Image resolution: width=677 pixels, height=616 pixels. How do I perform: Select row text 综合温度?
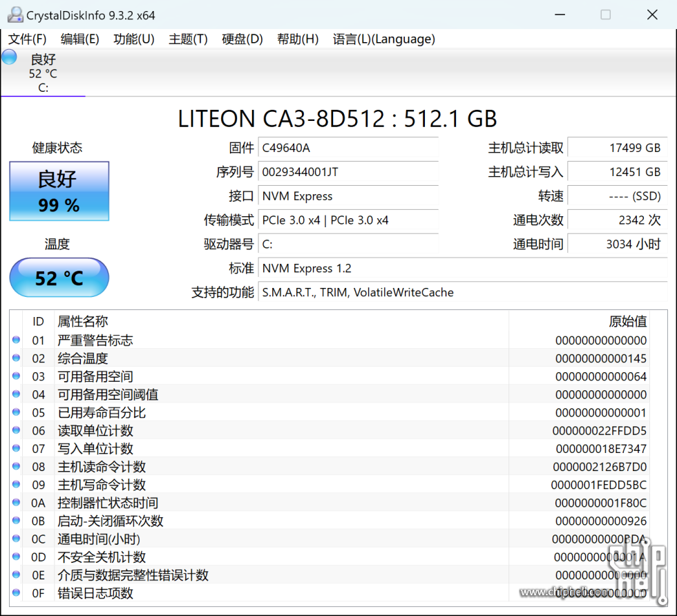point(83,358)
